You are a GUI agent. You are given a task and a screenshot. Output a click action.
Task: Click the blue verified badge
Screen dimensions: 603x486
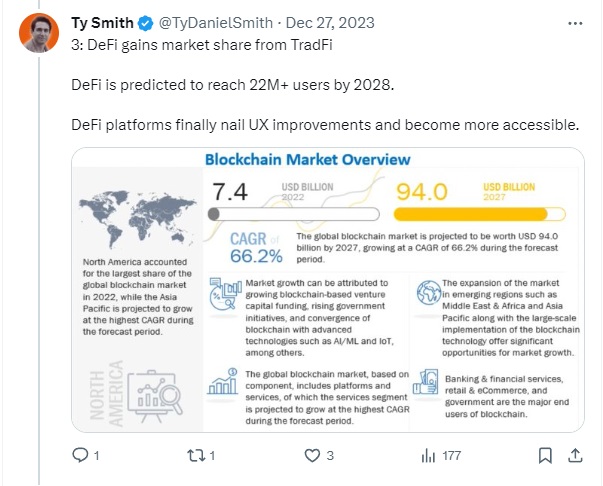(x=145, y=23)
